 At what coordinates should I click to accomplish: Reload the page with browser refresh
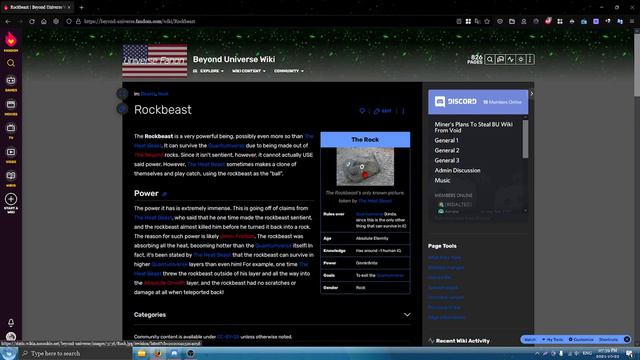pyautogui.click(x=32, y=21)
